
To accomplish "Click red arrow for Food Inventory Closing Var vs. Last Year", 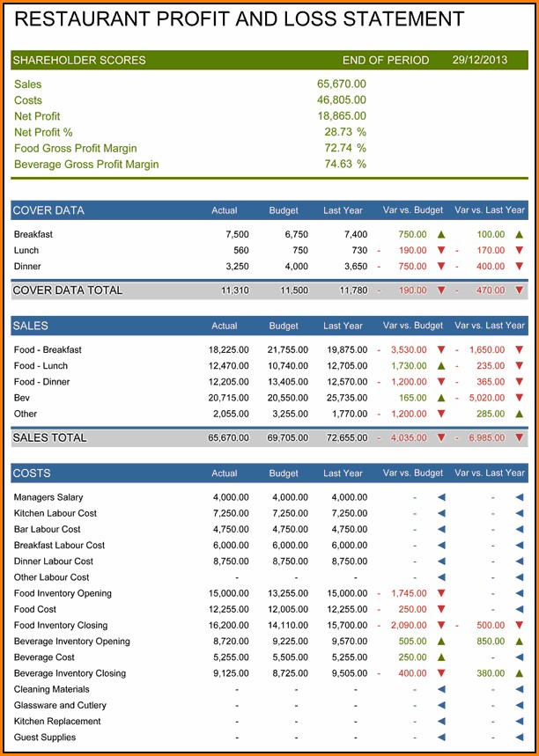I will (519, 626).
